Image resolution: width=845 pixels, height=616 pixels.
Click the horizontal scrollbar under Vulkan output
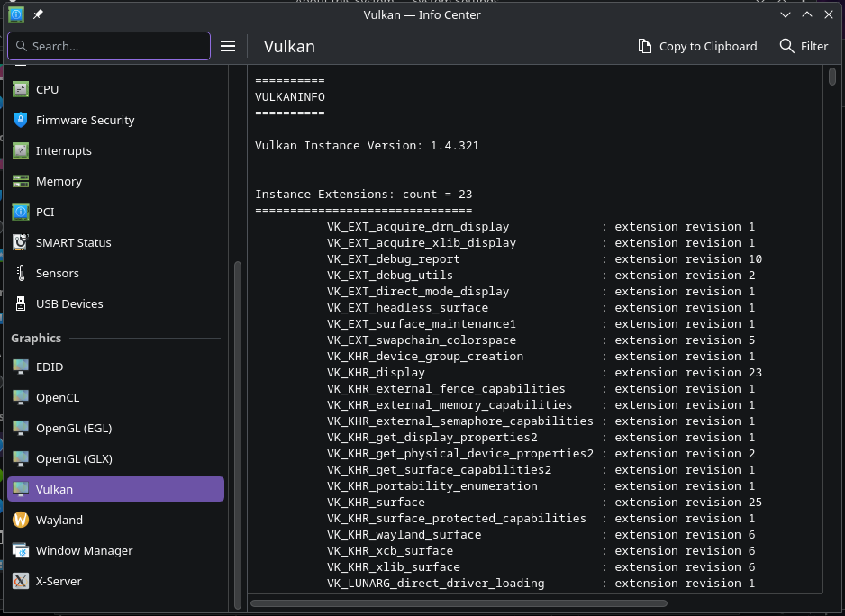pyautogui.click(x=459, y=603)
